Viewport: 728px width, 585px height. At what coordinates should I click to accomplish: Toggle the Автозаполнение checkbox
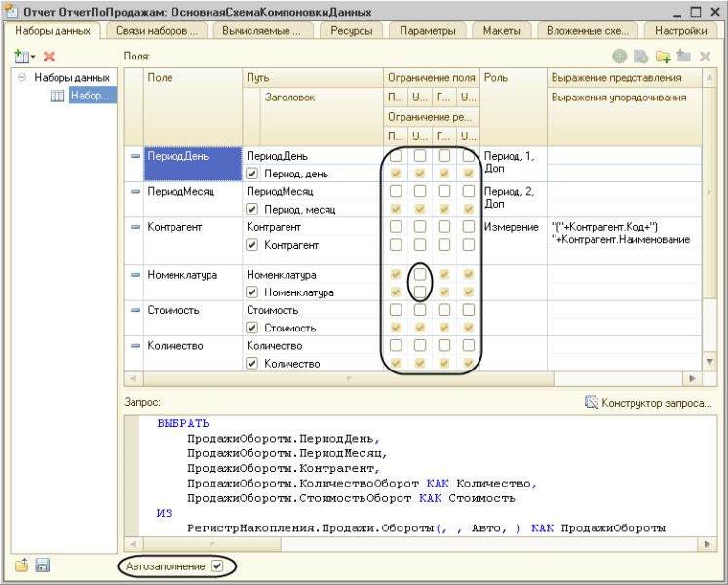tap(217, 565)
